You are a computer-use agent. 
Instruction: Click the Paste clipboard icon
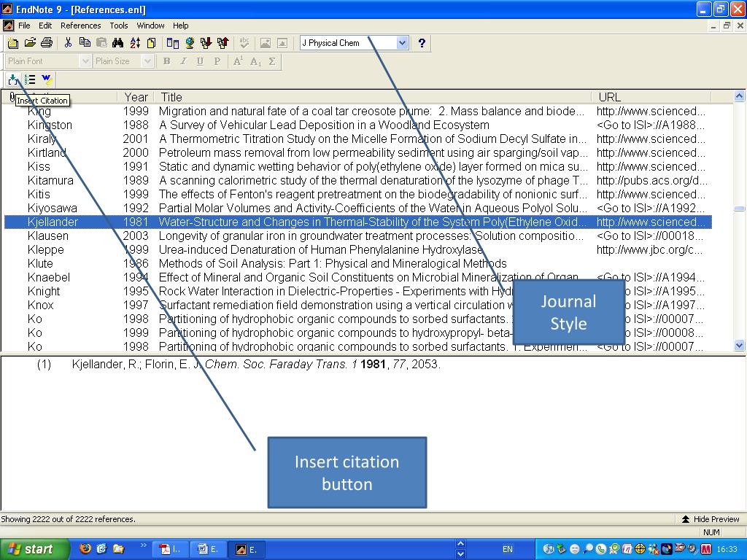(101, 43)
